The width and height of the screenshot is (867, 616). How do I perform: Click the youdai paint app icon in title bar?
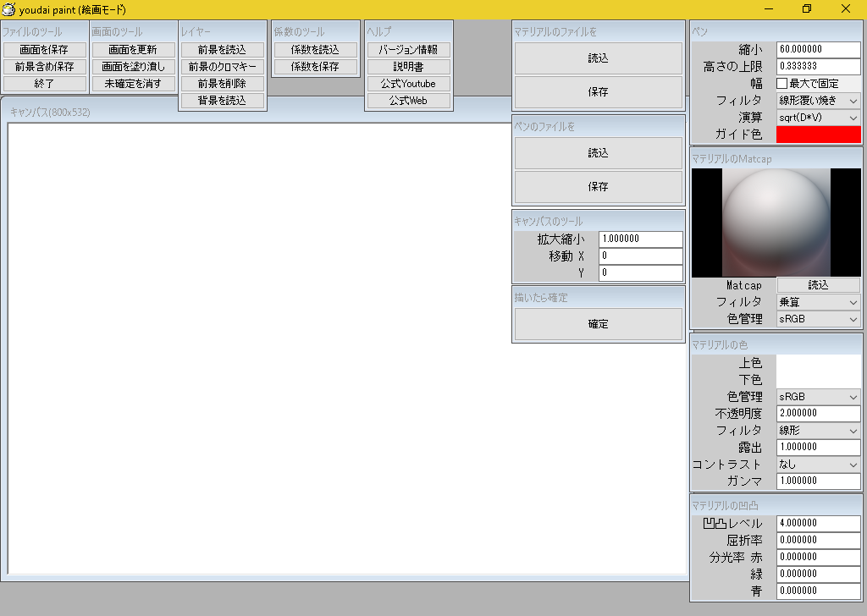[x=9, y=8]
